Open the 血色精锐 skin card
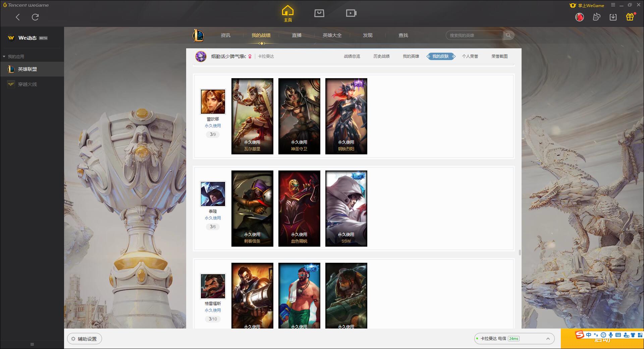The height and width of the screenshot is (349, 644). click(299, 208)
